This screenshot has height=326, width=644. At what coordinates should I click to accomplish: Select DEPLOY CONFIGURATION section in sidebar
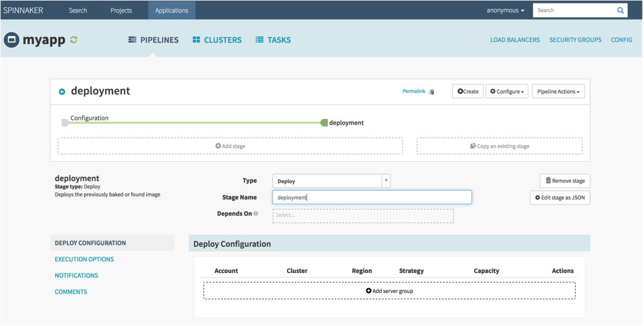pos(112,243)
